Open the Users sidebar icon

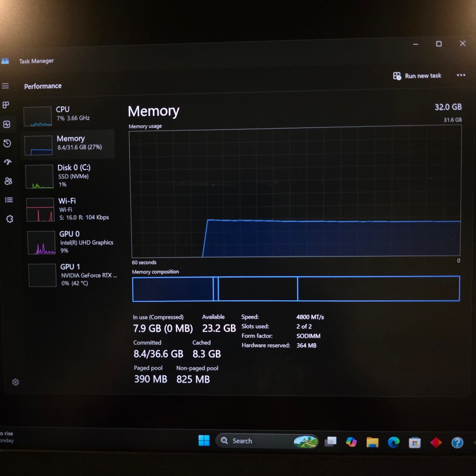[8, 181]
